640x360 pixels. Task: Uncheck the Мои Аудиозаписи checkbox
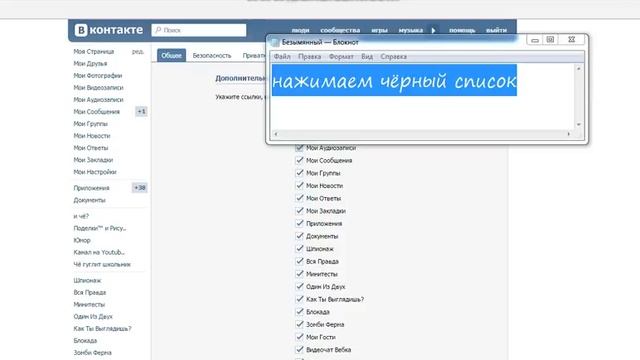coord(299,147)
